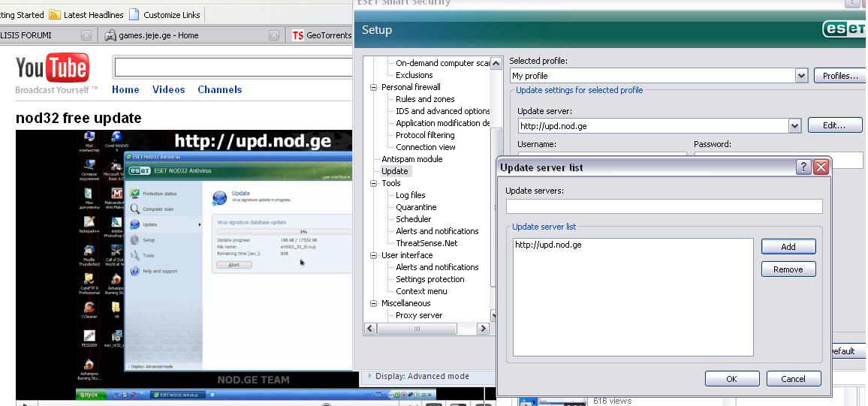Screen dimensions: 868x406
Task: Switch to the games.jeje.ge - Home tab
Action: point(192,35)
